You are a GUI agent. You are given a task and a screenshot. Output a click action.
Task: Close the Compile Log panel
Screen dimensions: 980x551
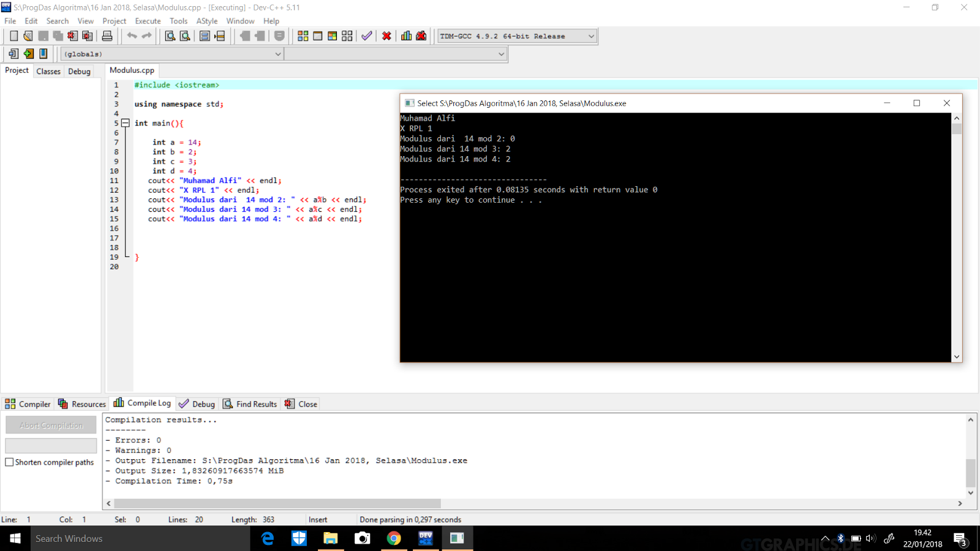click(301, 403)
